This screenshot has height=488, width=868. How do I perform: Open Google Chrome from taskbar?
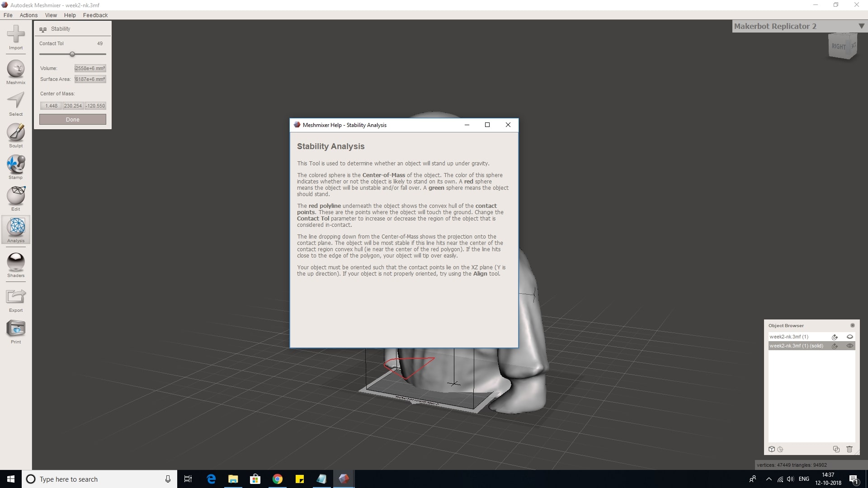(278, 479)
